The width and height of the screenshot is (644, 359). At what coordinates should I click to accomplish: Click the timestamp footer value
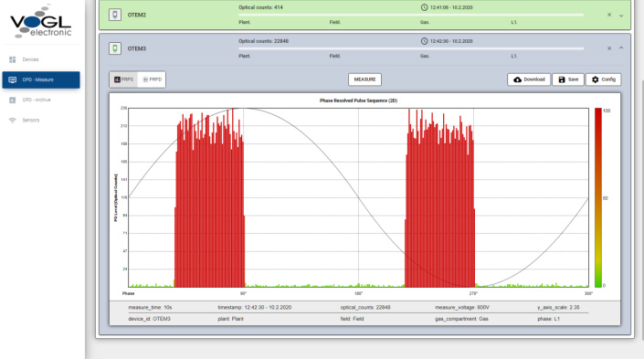tap(255, 307)
